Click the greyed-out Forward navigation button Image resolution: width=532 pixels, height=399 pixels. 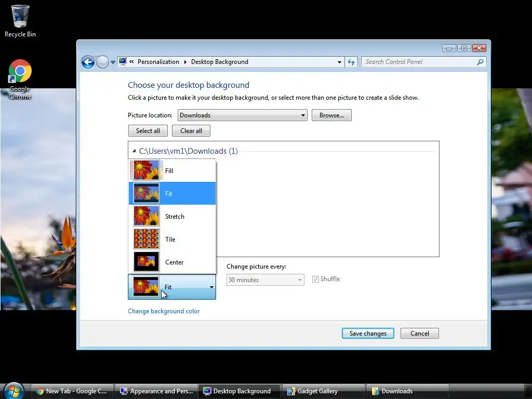tap(102, 62)
